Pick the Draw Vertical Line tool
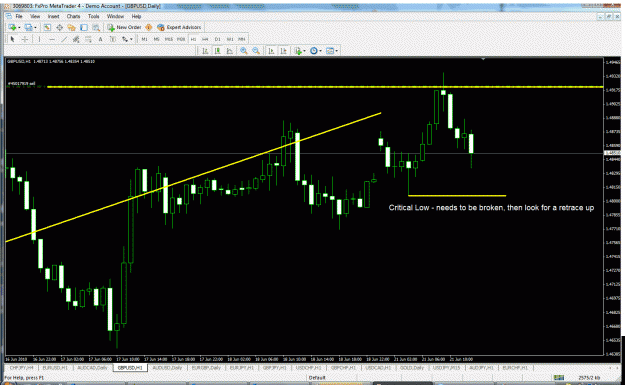 [39, 39]
